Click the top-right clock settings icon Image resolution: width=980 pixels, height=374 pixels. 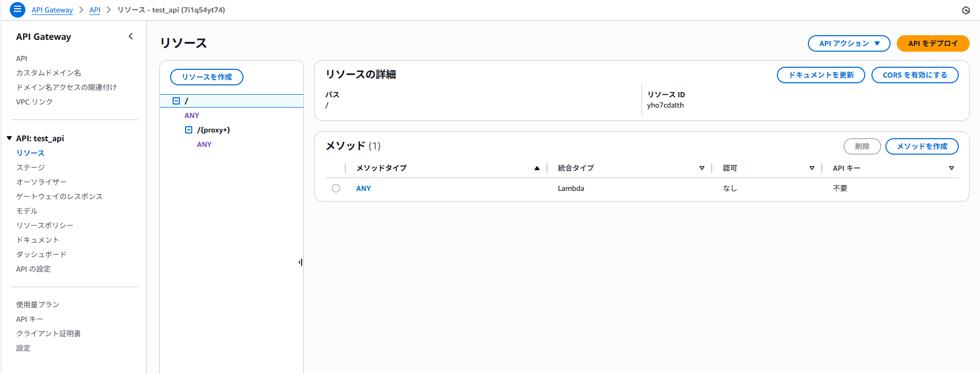click(x=966, y=10)
